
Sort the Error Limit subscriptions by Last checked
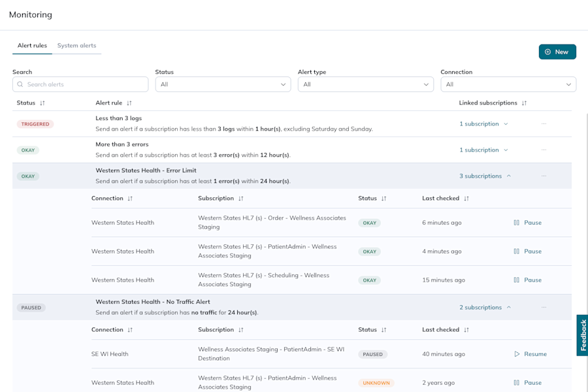pyautogui.click(x=466, y=199)
